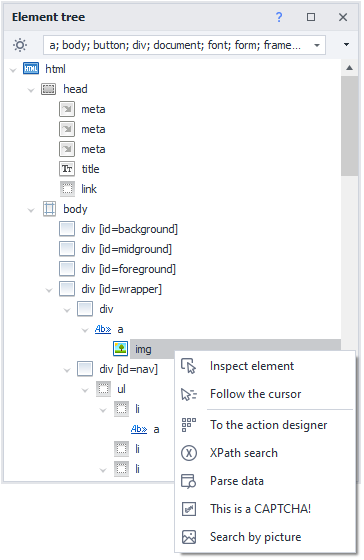Click the vertical scrollbar thumb
Screen dimensions: 364x560
tap(349, 126)
